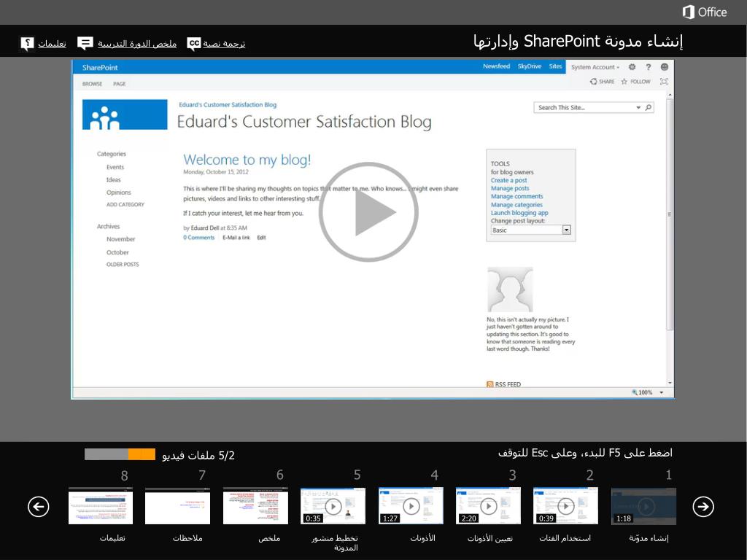Click the profile placeholder picture

(x=510, y=289)
